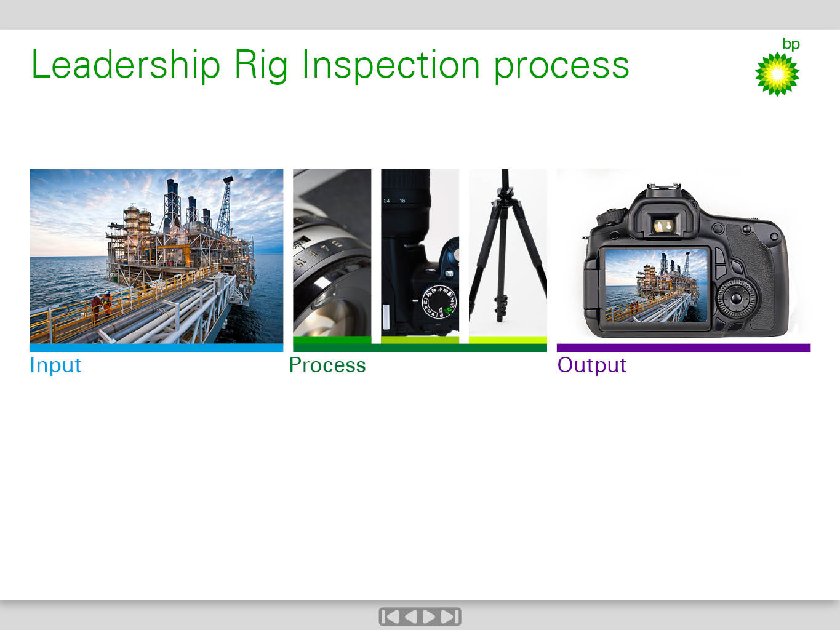Select the tripod image

pyautogui.click(x=508, y=253)
